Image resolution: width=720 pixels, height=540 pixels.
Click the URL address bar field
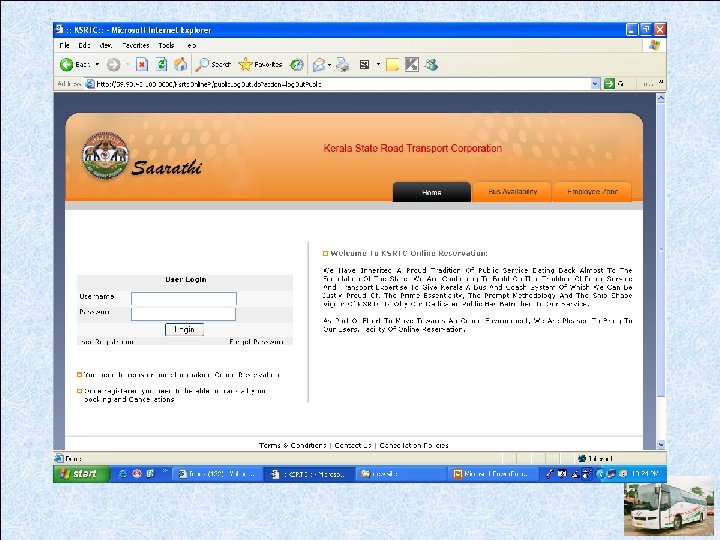[x=343, y=84]
